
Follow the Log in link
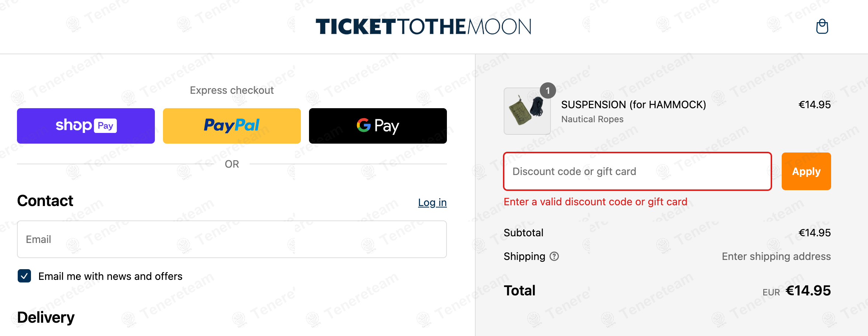tap(432, 202)
